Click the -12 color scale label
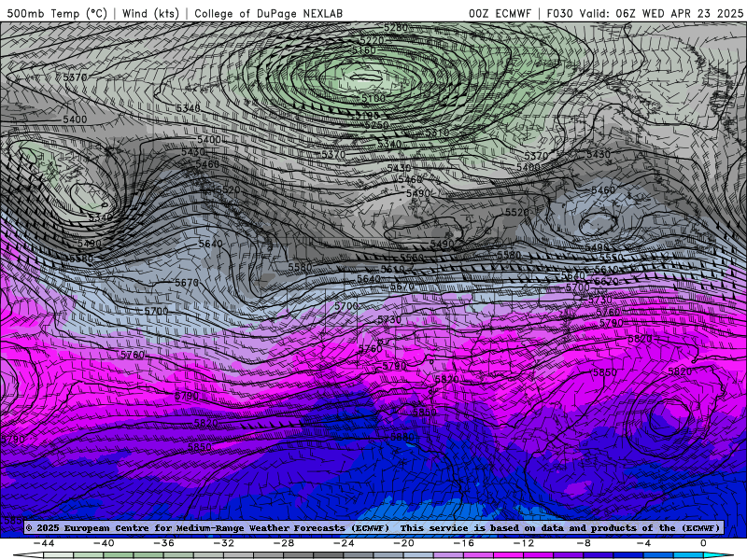Screen dimensions: 747x560 coord(524,543)
